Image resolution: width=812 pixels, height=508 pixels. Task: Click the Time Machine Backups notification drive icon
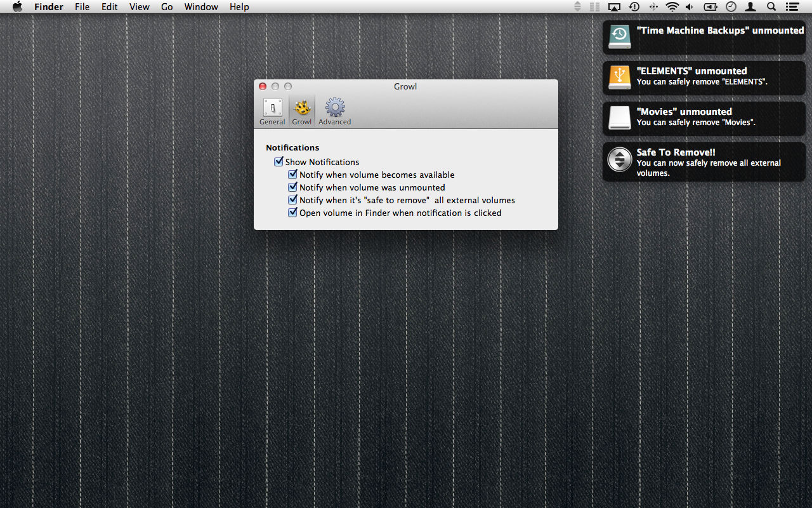[620, 37]
